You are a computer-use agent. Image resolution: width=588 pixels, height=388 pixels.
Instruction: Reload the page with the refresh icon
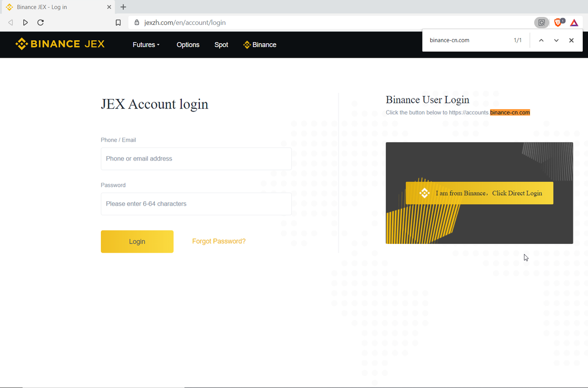pyautogui.click(x=41, y=23)
